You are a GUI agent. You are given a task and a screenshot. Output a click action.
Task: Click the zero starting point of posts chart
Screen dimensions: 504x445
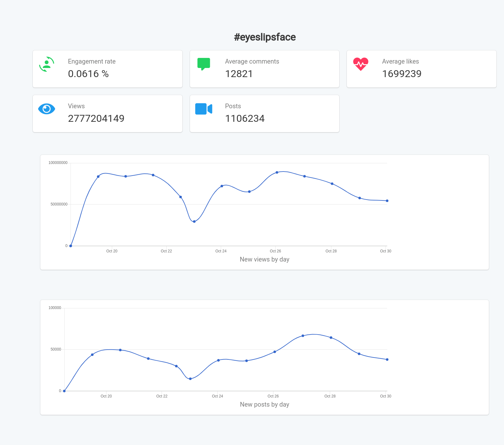tap(64, 391)
